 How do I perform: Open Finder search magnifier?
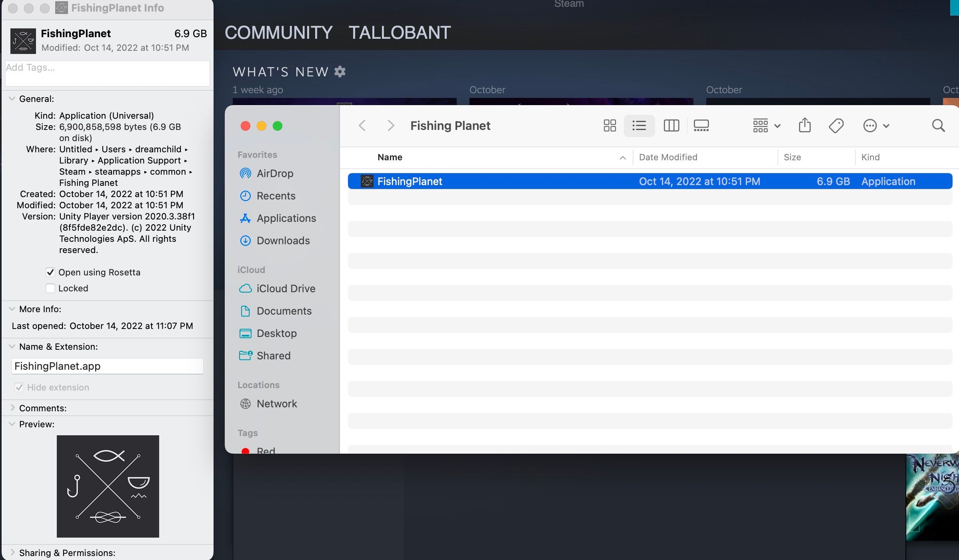pos(938,126)
